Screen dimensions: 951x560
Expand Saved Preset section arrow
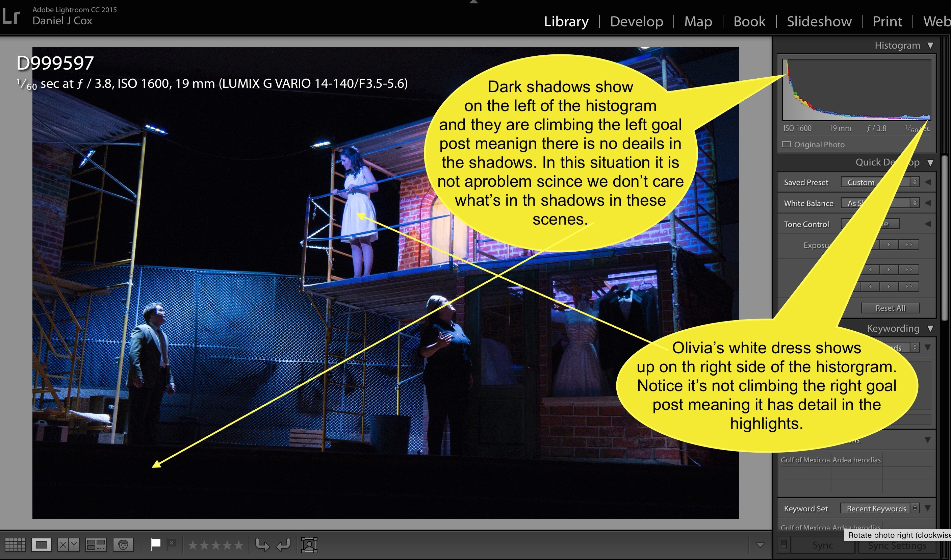pos(928,182)
